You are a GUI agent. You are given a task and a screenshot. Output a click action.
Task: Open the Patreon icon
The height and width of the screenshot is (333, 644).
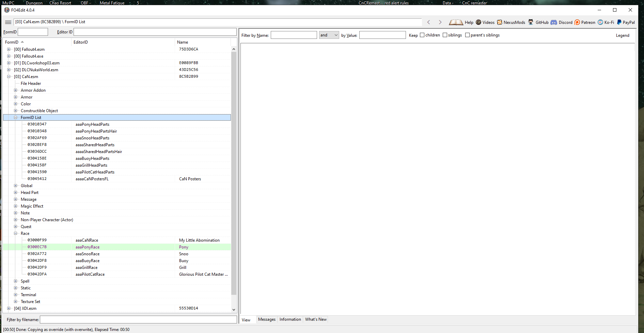(577, 22)
